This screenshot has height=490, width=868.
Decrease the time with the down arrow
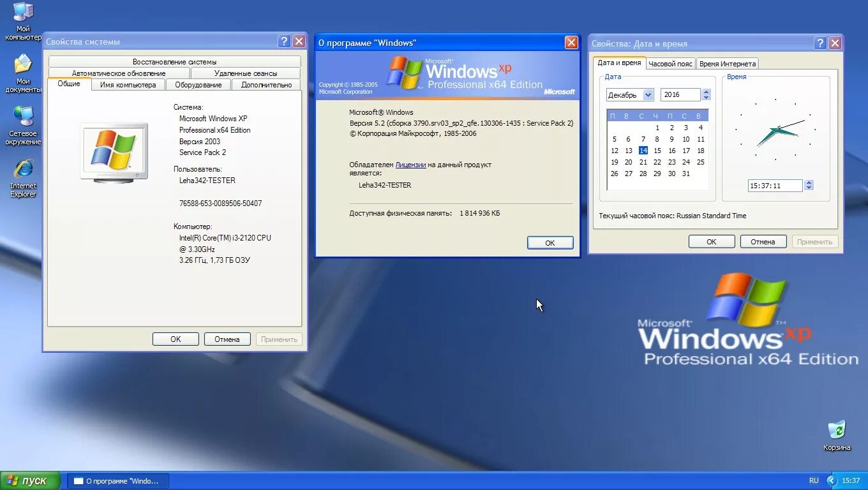[x=809, y=189]
